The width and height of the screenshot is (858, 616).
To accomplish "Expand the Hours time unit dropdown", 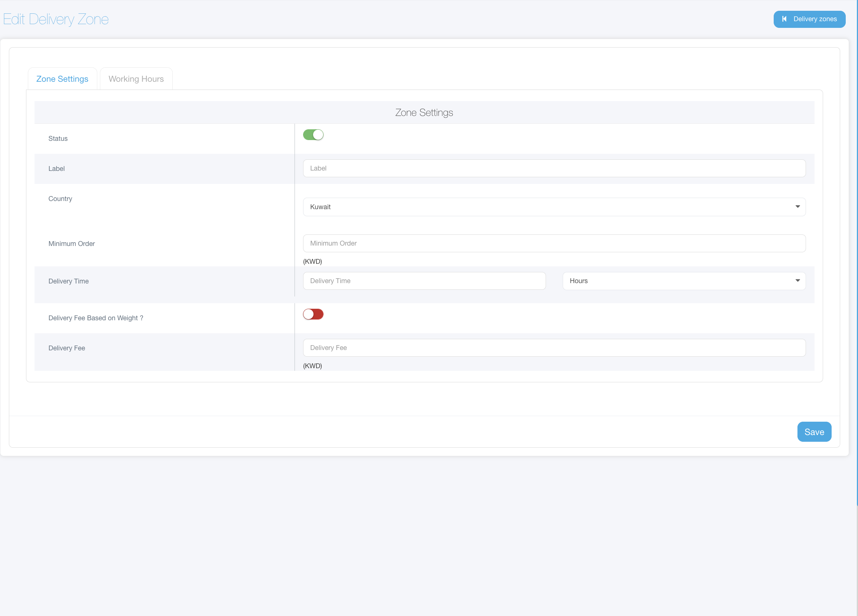I will [x=683, y=281].
